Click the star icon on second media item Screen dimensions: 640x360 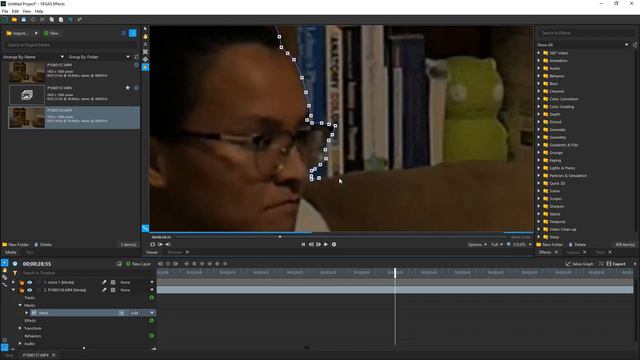coord(127,88)
